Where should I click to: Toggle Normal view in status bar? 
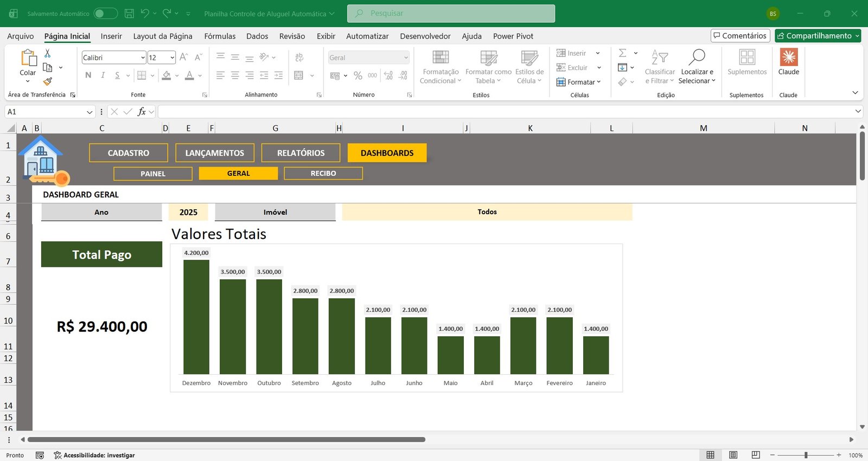coord(710,455)
